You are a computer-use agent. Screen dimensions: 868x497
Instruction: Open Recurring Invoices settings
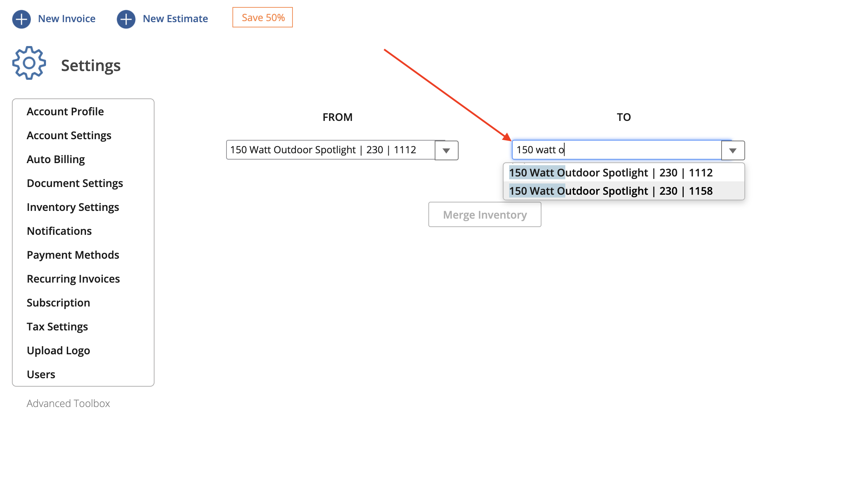coord(73,279)
